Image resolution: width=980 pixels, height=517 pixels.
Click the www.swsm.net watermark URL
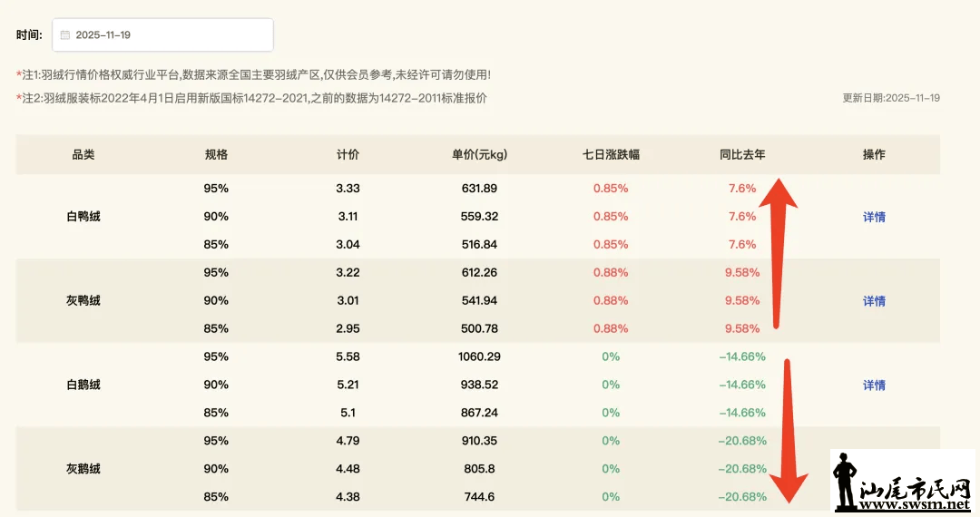tap(915, 504)
